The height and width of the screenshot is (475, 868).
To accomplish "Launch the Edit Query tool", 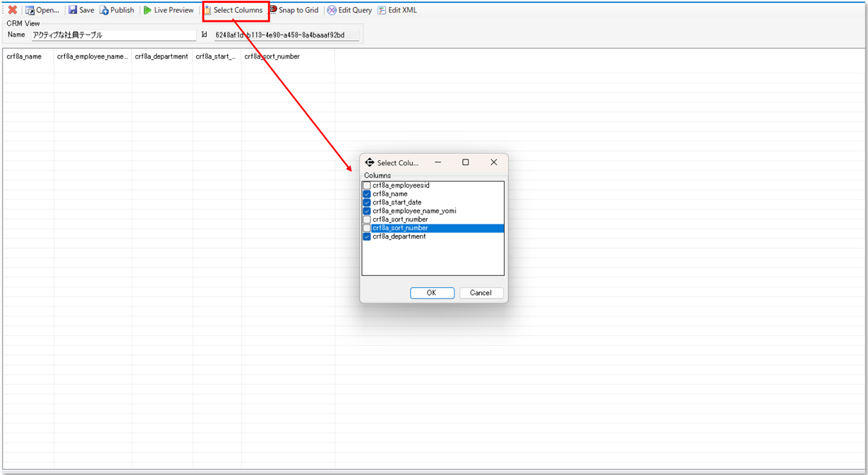I will [x=349, y=11].
